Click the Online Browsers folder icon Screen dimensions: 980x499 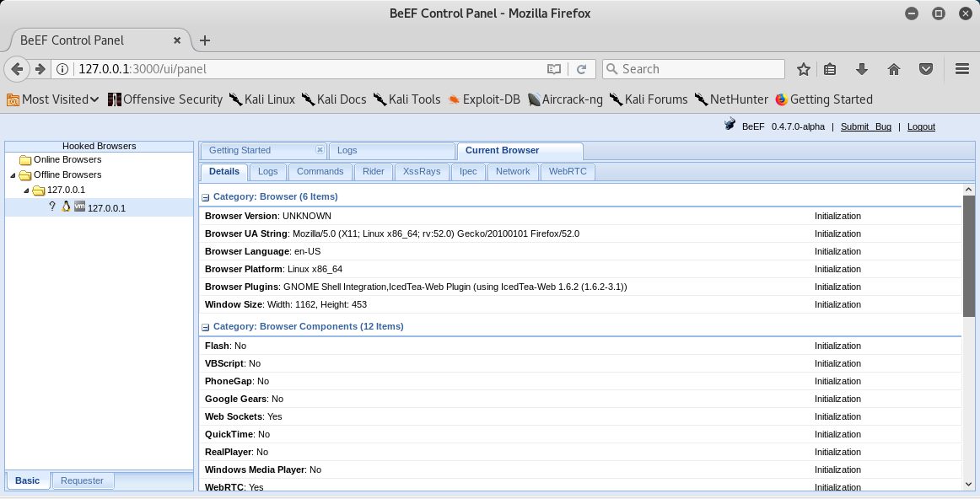(25, 160)
